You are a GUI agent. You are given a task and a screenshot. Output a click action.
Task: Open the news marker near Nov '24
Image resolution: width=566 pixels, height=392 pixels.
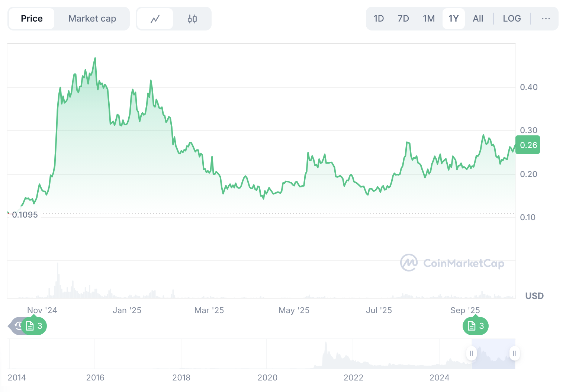tap(34, 326)
